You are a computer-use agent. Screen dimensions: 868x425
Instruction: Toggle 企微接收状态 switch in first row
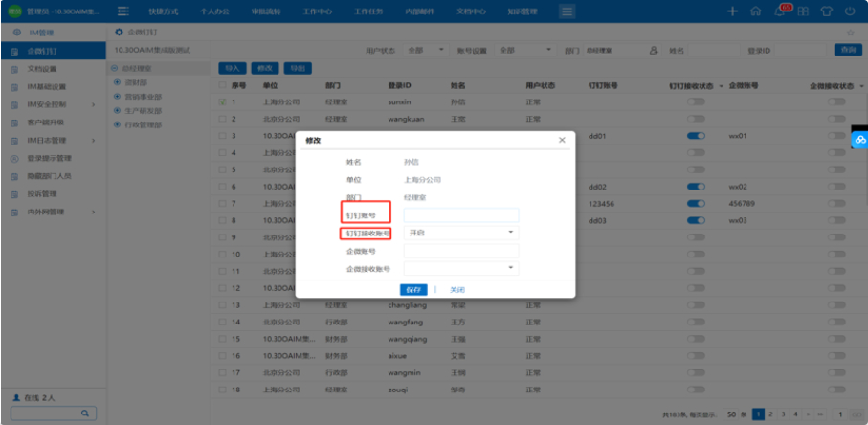tap(836, 101)
